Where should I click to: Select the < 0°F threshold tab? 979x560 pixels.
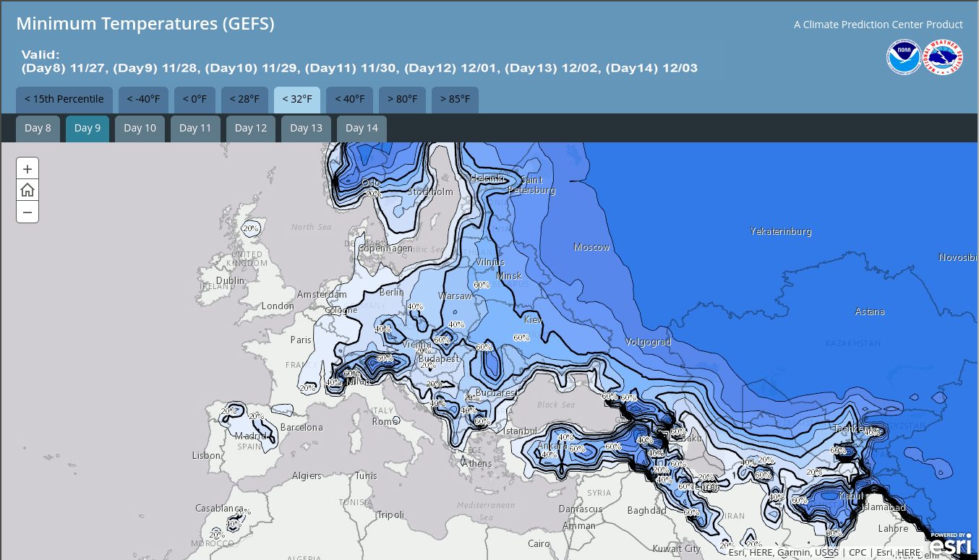pyautogui.click(x=194, y=100)
